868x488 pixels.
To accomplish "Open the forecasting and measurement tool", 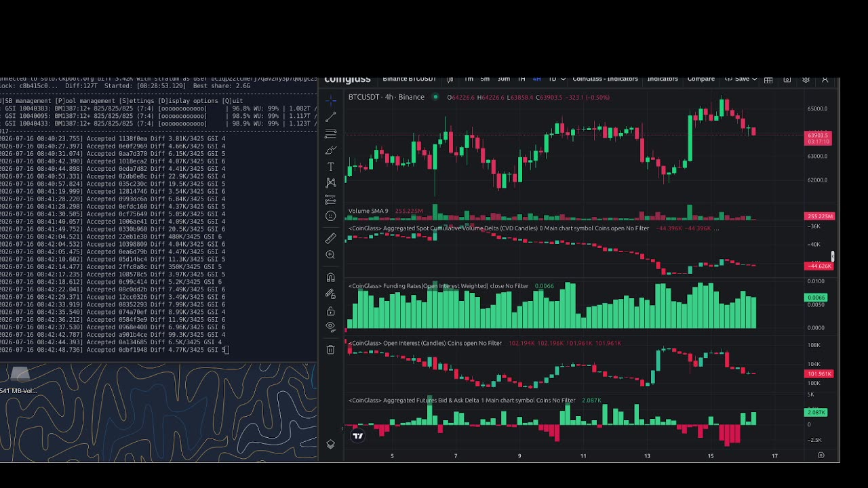I will coord(331,200).
